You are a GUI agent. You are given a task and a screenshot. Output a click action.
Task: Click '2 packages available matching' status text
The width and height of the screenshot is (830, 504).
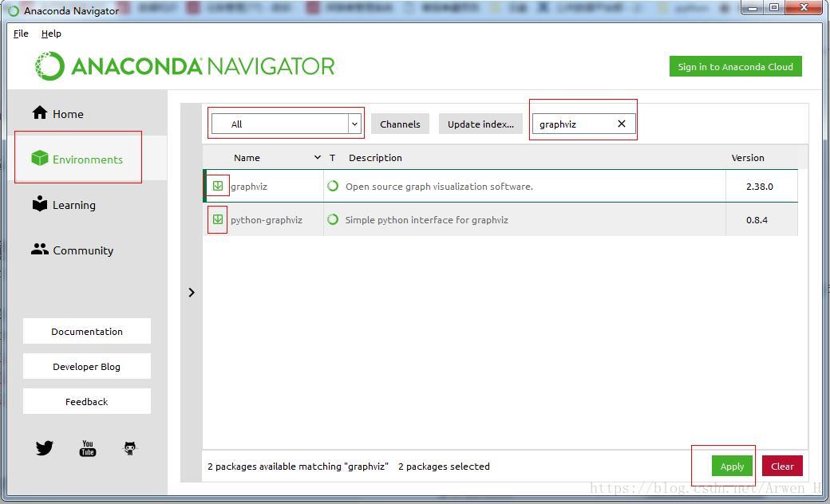point(298,466)
